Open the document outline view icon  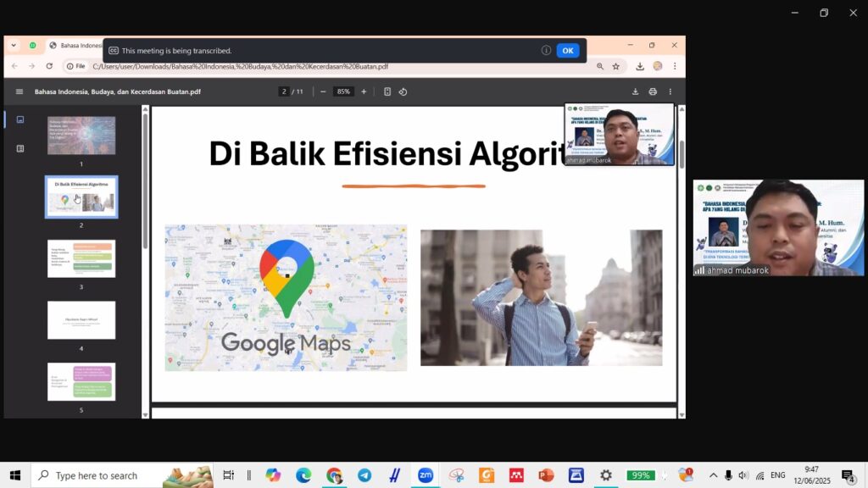[20, 148]
